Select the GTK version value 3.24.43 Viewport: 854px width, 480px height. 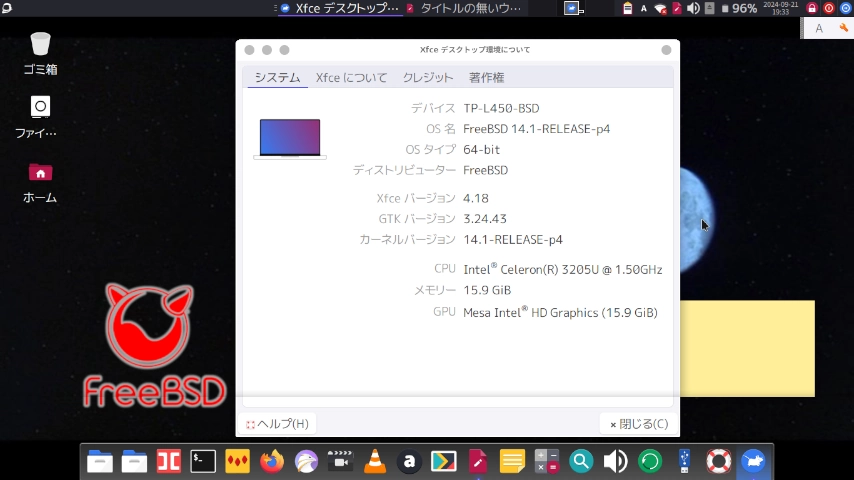tap(485, 219)
